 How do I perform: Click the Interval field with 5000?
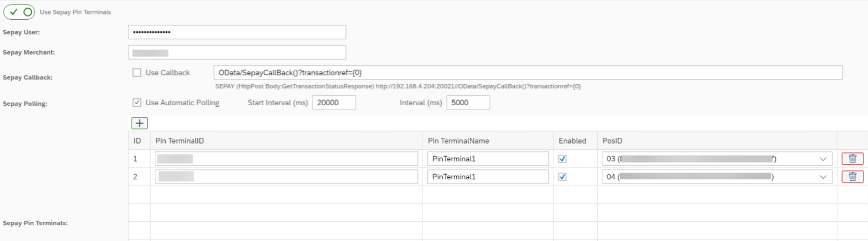[468, 103]
